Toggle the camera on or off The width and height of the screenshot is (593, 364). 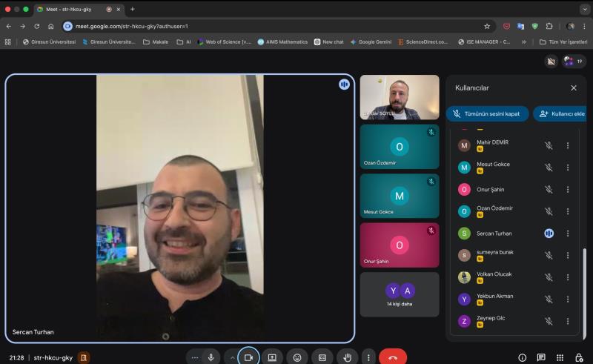[x=248, y=357]
